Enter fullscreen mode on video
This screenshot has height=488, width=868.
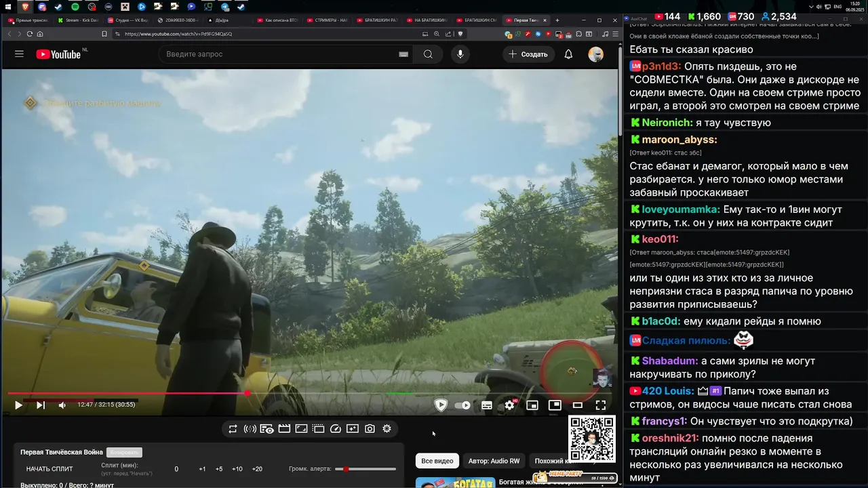(x=600, y=405)
